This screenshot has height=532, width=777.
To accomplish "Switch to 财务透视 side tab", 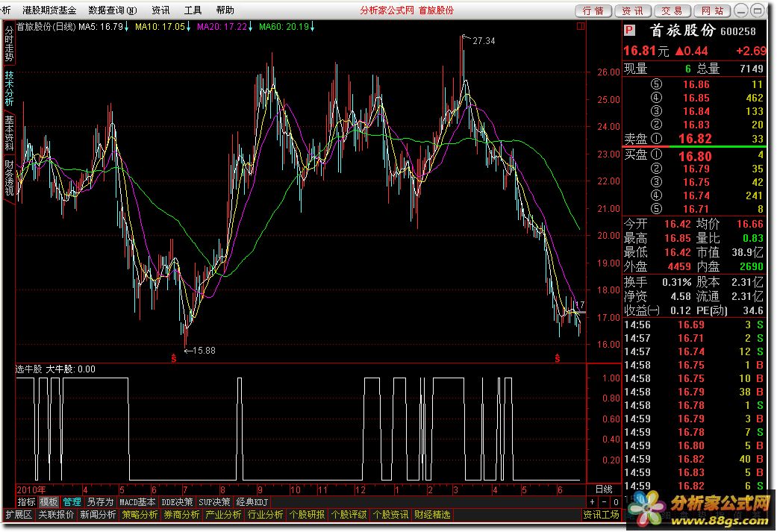I will click(x=9, y=178).
